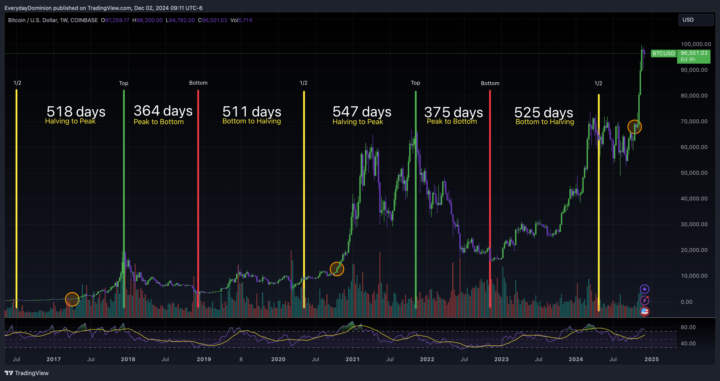Click the green Top line before 375 days
The height and width of the screenshot is (381, 720).
[416, 199]
